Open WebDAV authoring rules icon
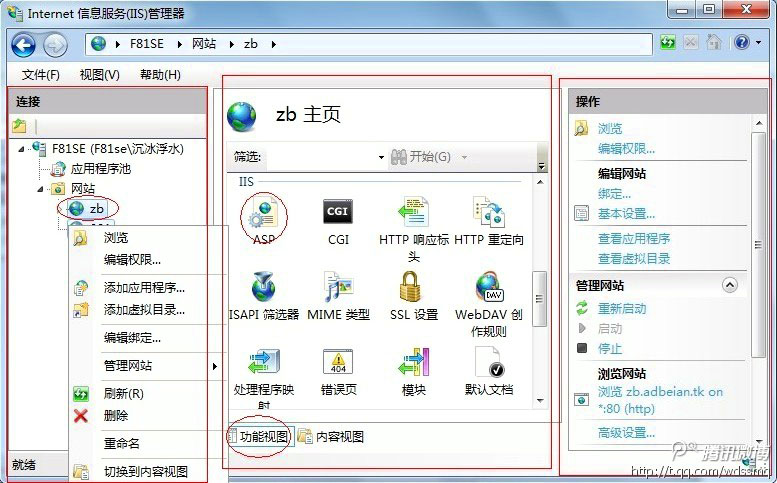Image resolution: width=777 pixels, height=483 pixels. tap(489, 286)
